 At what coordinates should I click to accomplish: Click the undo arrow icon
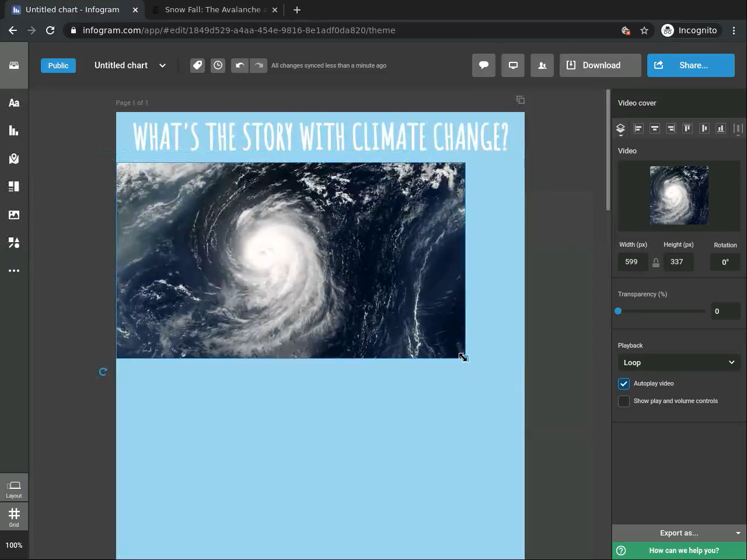tap(239, 65)
